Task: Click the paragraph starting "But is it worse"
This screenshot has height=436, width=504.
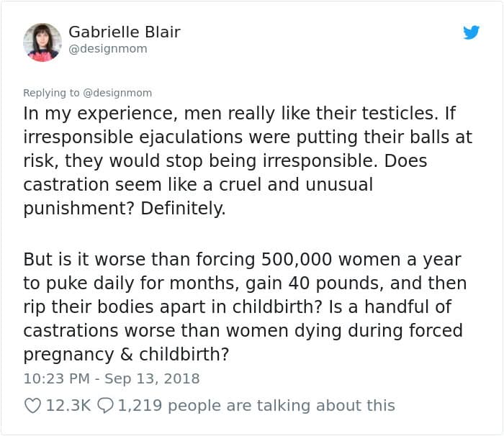Action: 245,306
